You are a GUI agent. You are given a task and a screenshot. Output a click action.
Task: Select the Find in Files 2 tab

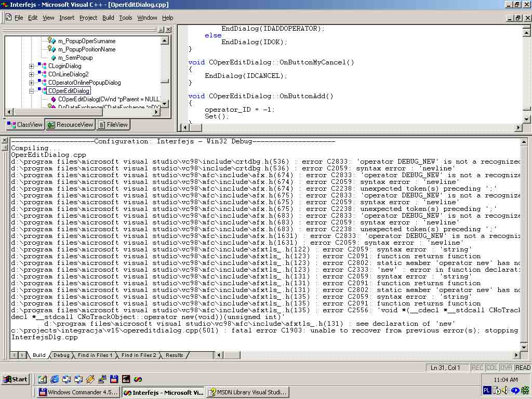click(139, 355)
